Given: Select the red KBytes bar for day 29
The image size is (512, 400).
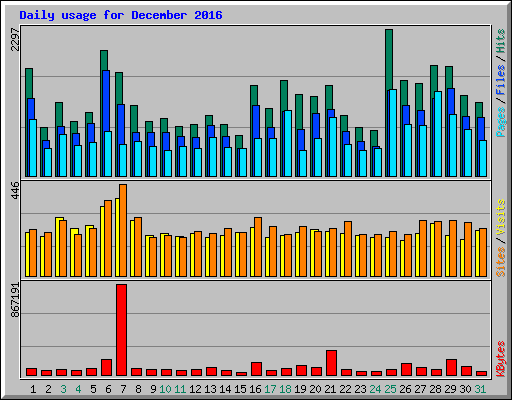Looking at the screenshot, I should pos(451,367).
